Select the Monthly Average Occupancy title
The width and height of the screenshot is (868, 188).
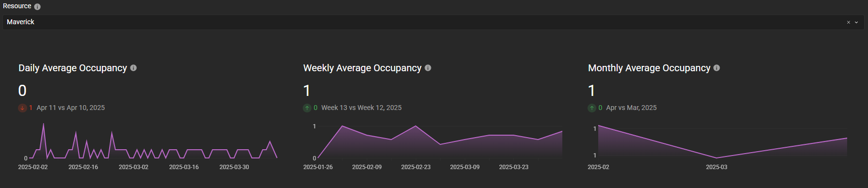pos(649,68)
